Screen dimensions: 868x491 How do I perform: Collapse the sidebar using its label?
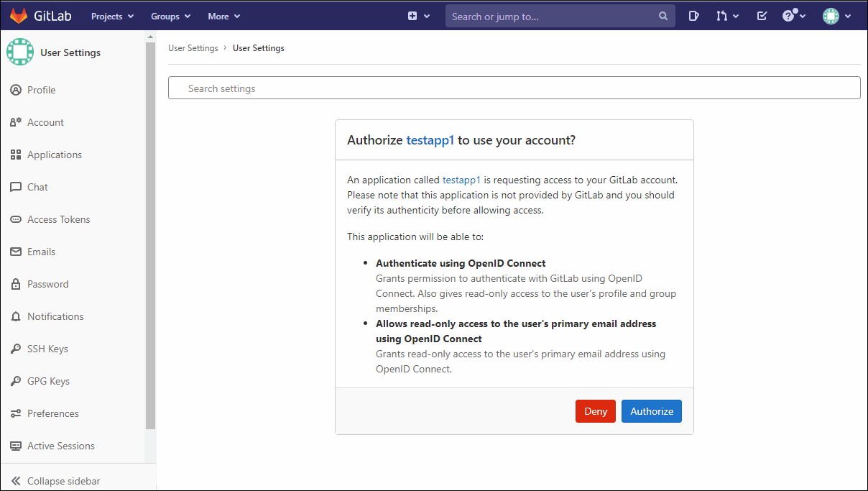coord(64,481)
